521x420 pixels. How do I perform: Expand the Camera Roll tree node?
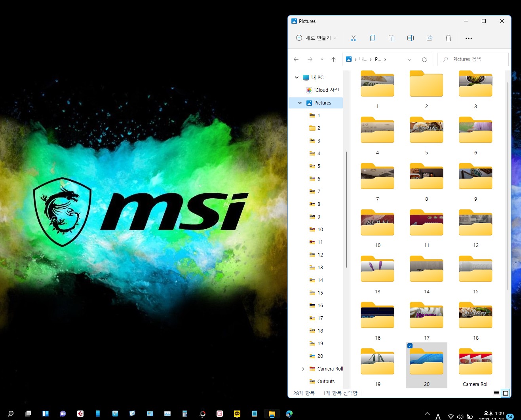pyautogui.click(x=303, y=369)
